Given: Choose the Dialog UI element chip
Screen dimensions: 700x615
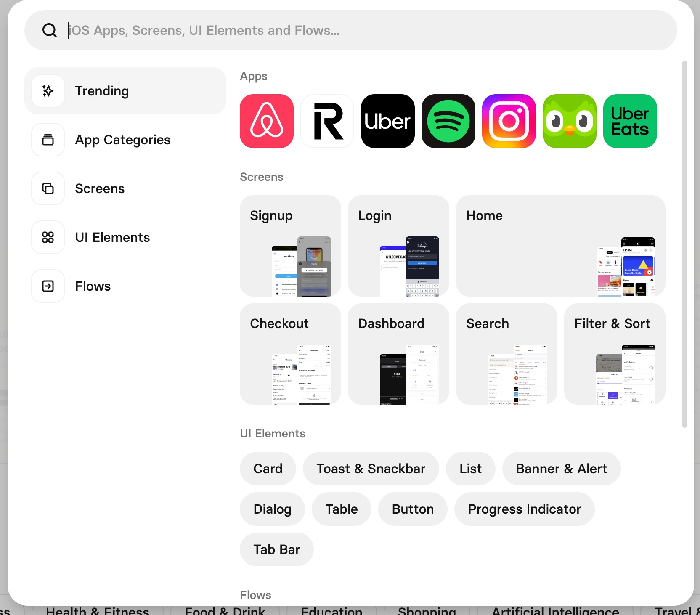Looking at the screenshot, I should (x=272, y=509).
